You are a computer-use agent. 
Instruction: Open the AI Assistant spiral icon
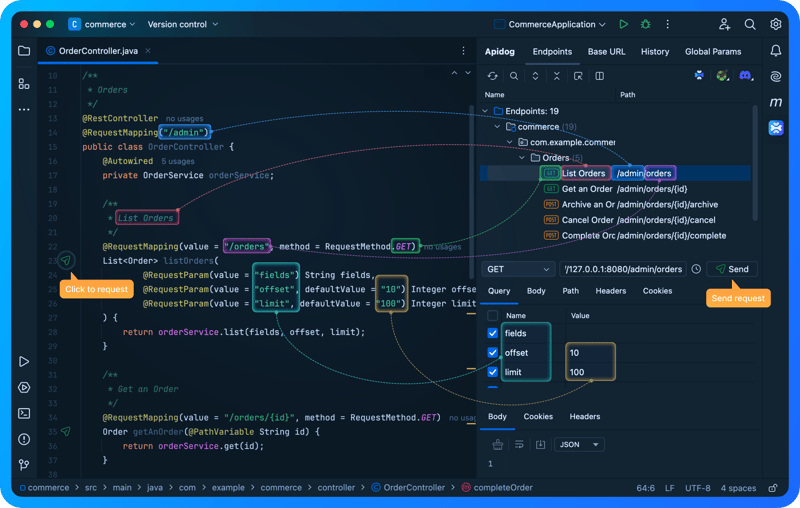point(776,77)
